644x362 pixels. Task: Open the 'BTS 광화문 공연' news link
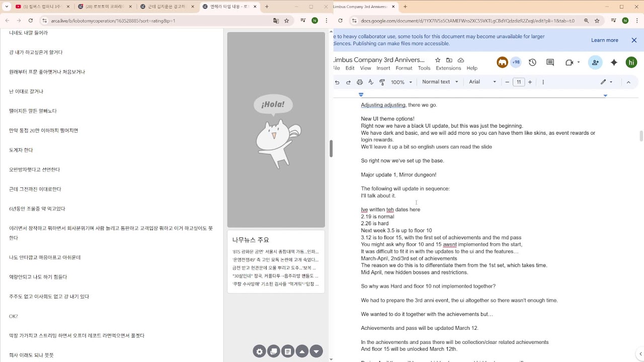[275, 252]
